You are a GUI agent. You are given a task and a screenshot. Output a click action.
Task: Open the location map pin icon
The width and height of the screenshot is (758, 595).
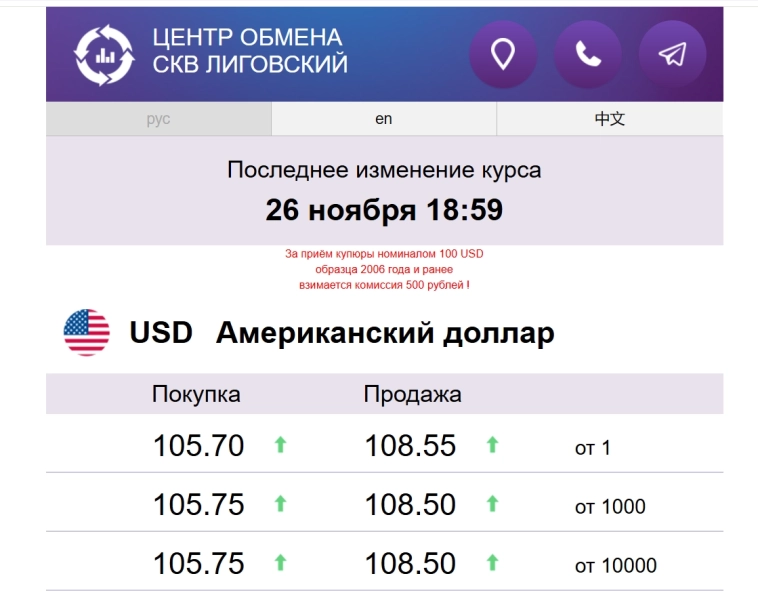point(503,54)
